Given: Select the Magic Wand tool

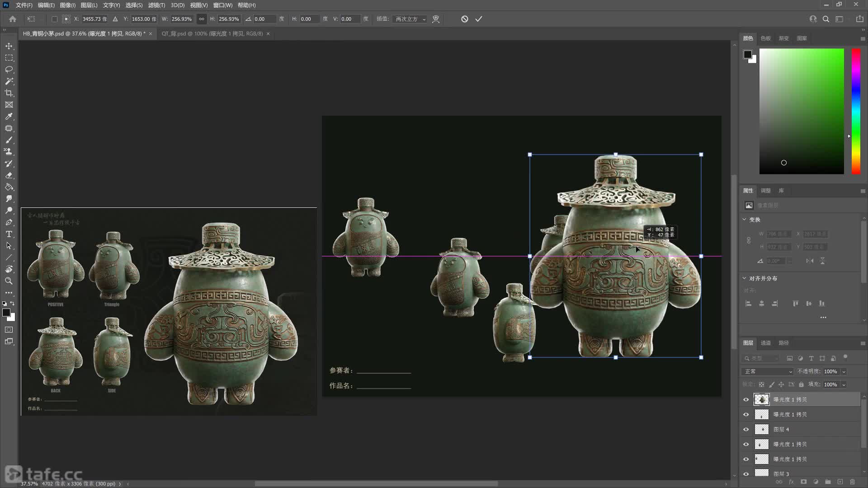Looking at the screenshot, I should tap(9, 81).
